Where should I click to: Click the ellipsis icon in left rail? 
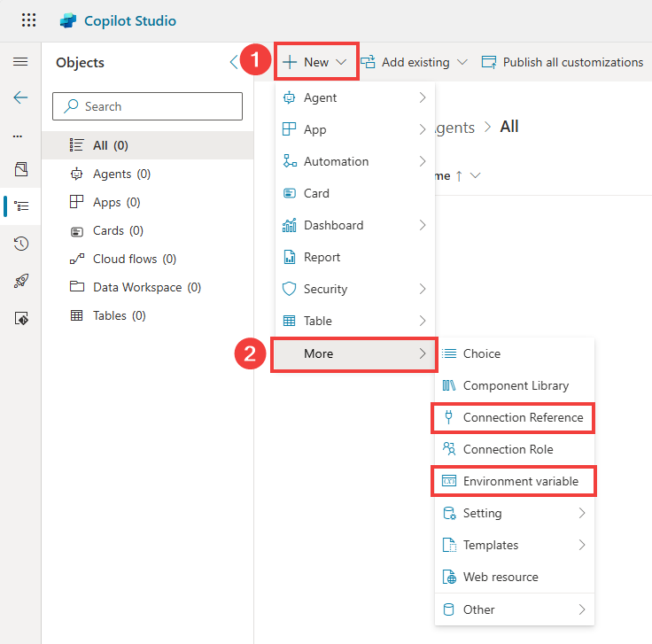[18, 136]
